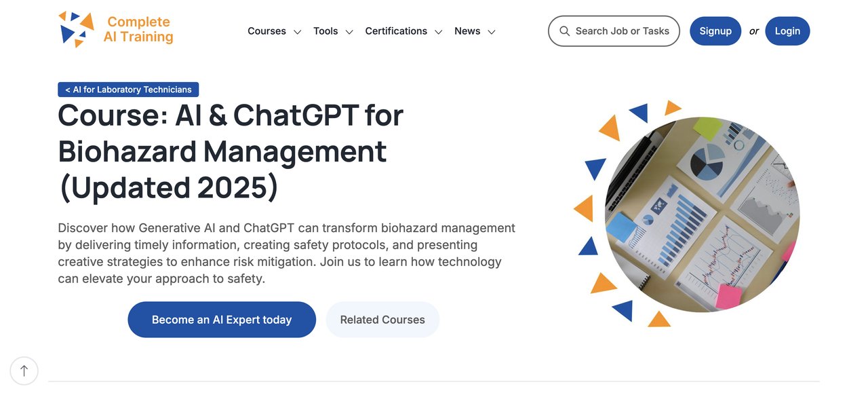Click the scroll-to-top arrow button
This screenshot has height=395, width=868.
point(24,371)
